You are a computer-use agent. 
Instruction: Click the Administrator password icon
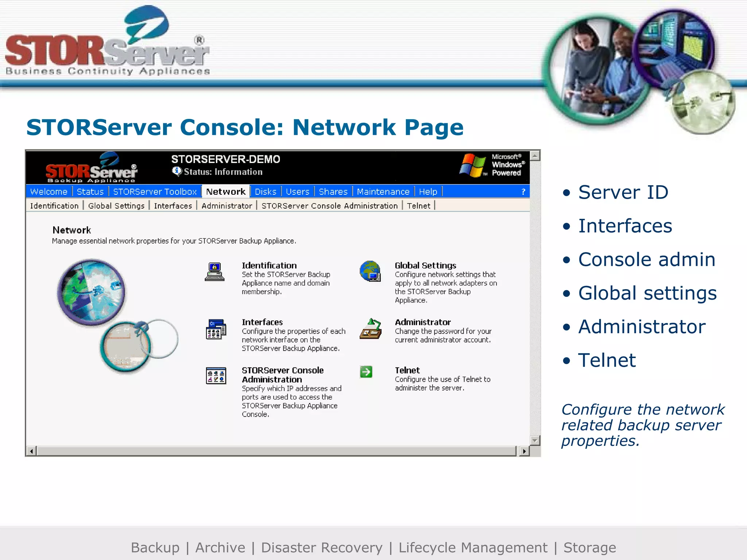(x=371, y=328)
